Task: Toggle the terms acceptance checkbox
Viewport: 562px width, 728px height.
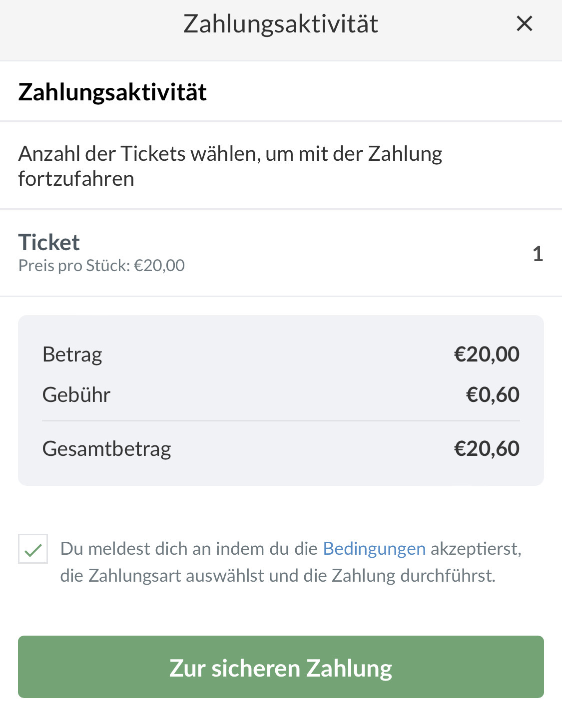Action: click(x=33, y=549)
